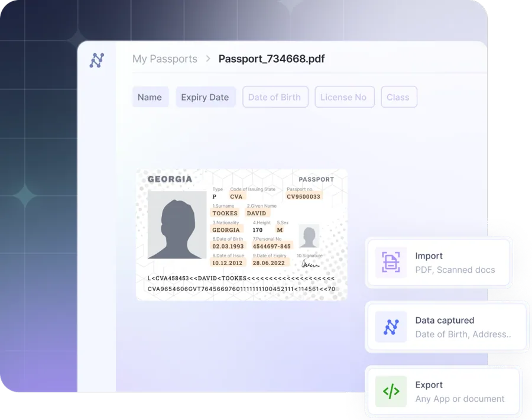The width and height of the screenshot is (532, 420).
Task: Open the Export card
Action: tap(443, 391)
